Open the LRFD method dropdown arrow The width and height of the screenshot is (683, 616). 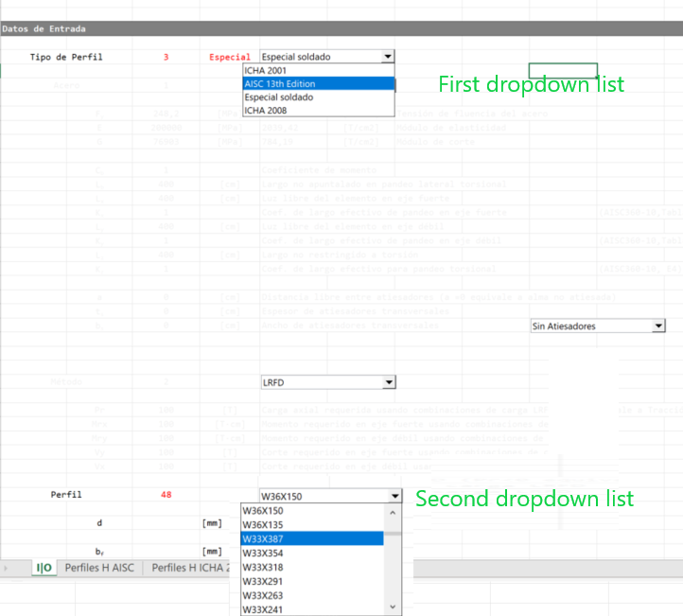pos(389,382)
